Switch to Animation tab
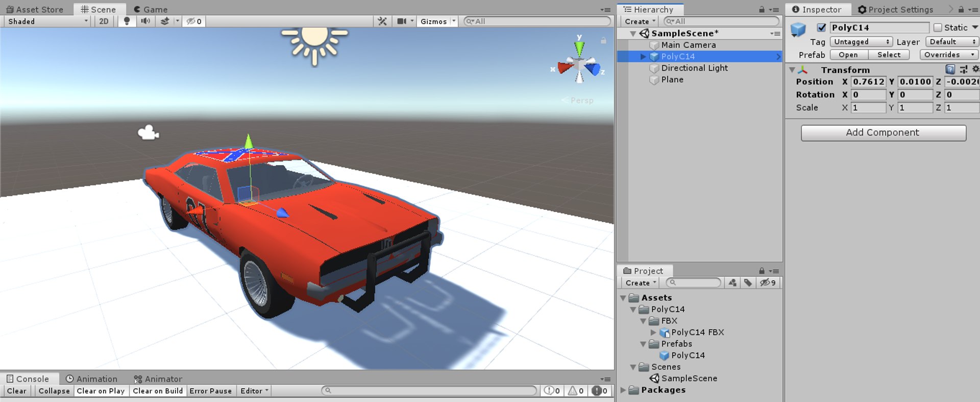Image resolution: width=980 pixels, height=402 pixels. (x=91, y=379)
